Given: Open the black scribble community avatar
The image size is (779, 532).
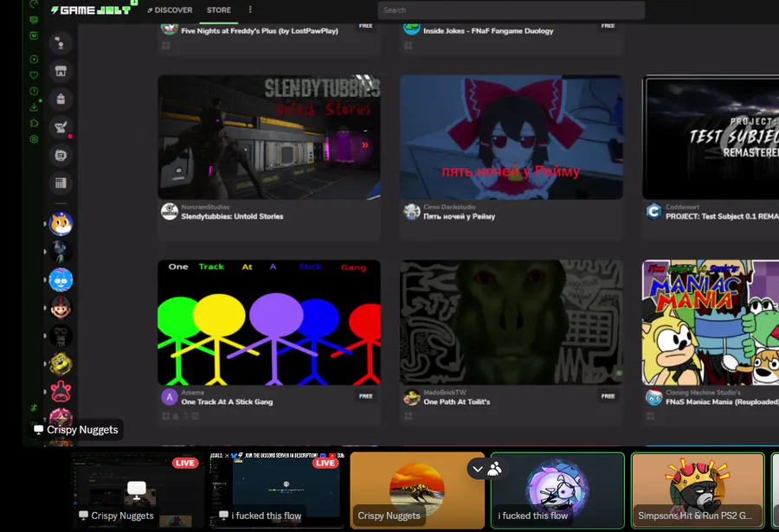Looking at the screenshot, I should click(61, 336).
